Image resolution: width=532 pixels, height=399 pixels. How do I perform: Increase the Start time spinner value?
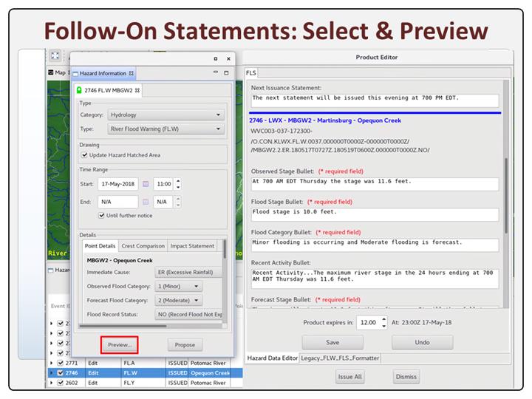(x=179, y=181)
